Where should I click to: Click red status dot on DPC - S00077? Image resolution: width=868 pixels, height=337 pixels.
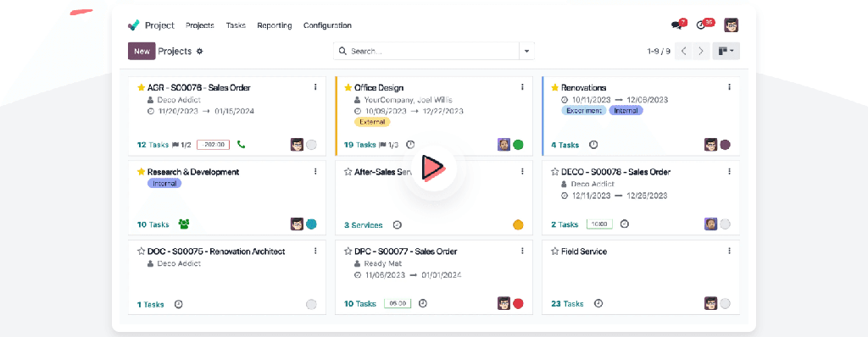click(x=518, y=303)
